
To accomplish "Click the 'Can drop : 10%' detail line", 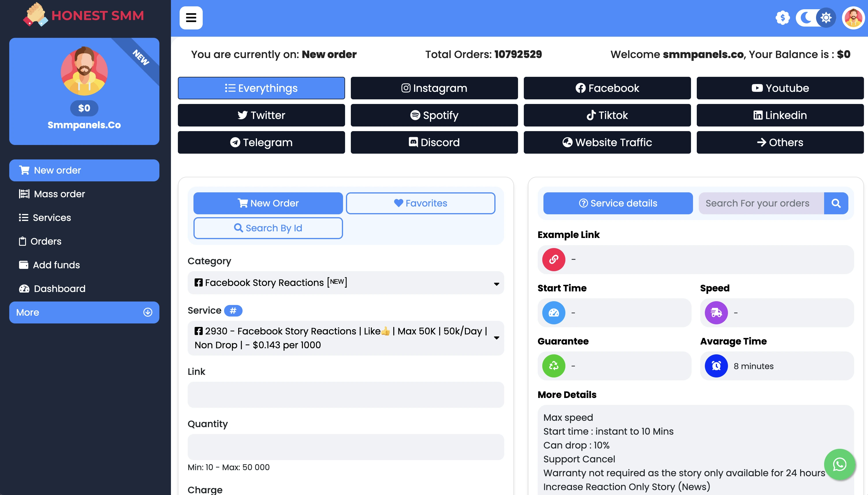I will click(x=576, y=445).
